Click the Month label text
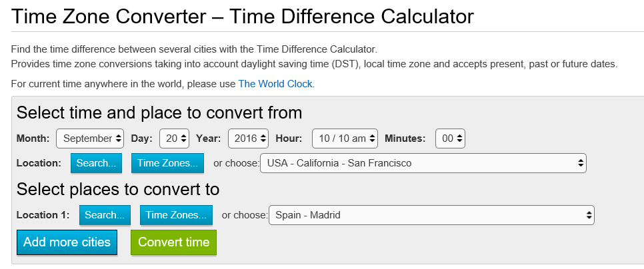The height and width of the screenshot is (269, 644). [x=33, y=138]
